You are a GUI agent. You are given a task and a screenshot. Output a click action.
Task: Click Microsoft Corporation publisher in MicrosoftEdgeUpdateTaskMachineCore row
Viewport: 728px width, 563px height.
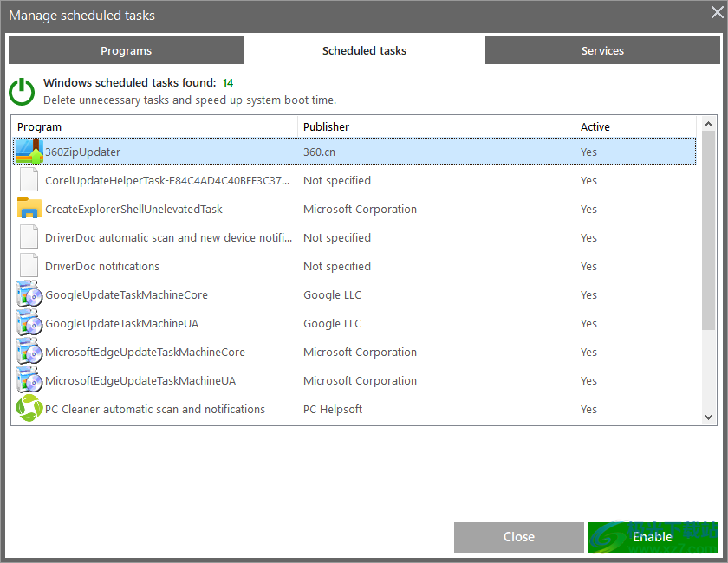pos(360,353)
